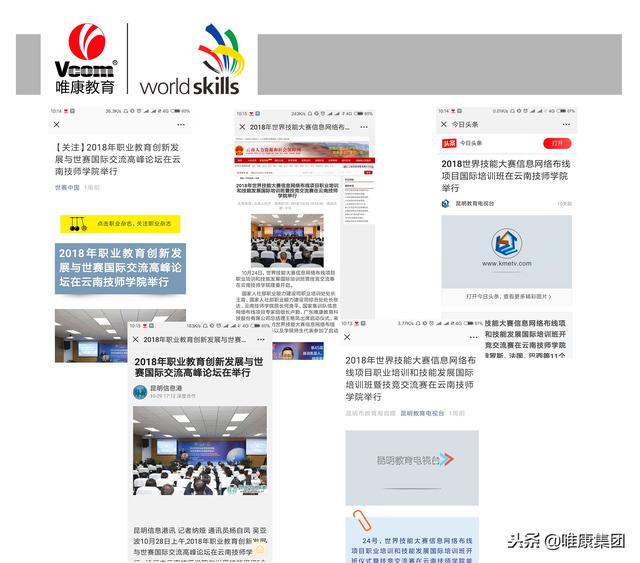Open the forum photo in 昆明信息港 article
Image resolution: width=640 pixels, height=563 pixels.
(x=199, y=452)
